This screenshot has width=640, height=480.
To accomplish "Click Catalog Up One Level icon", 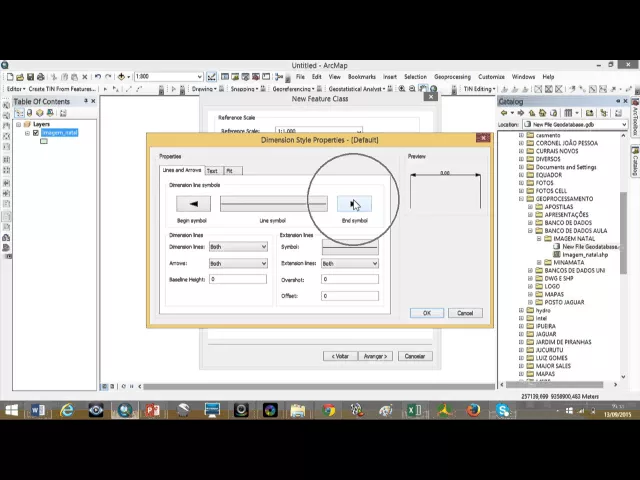I will [x=532, y=113].
